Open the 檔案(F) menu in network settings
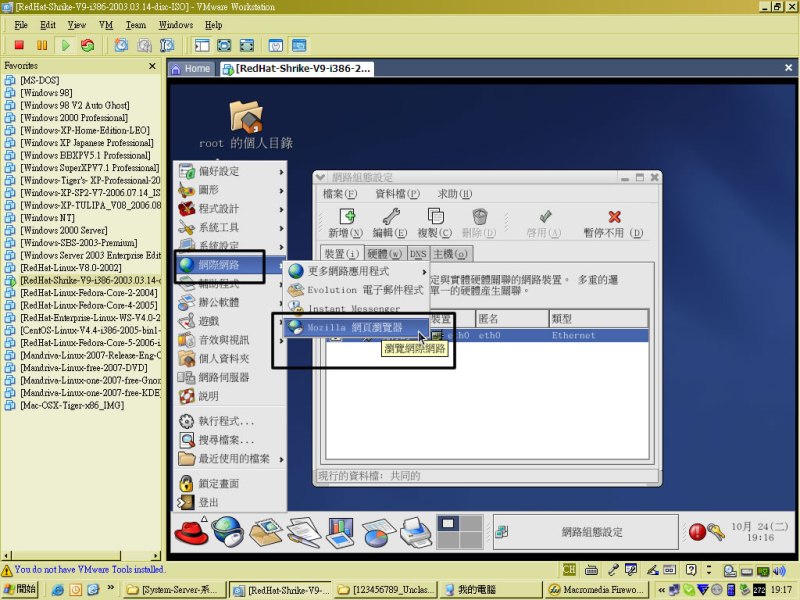Screen dimensions: 800x600 click(340, 194)
